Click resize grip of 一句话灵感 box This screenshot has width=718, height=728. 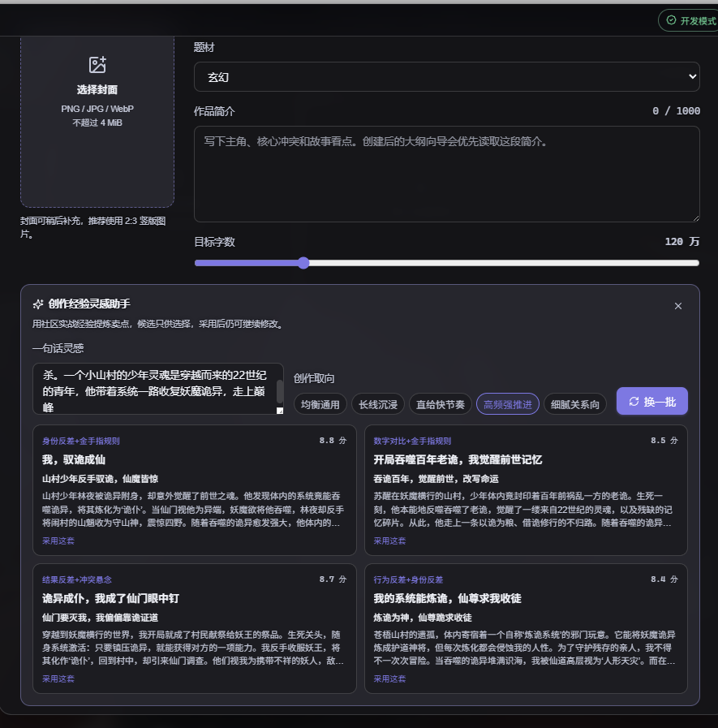(280, 411)
